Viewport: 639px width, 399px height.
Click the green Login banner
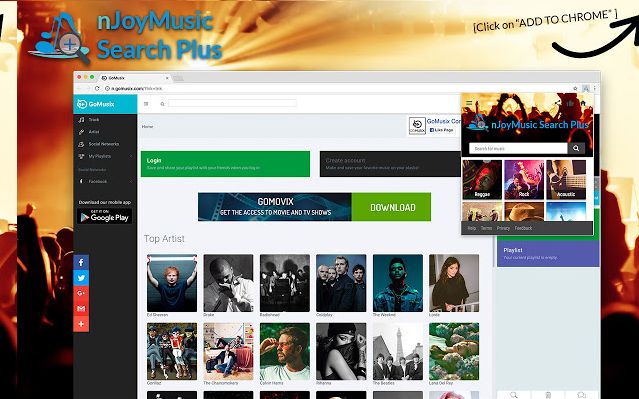pos(225,164)
